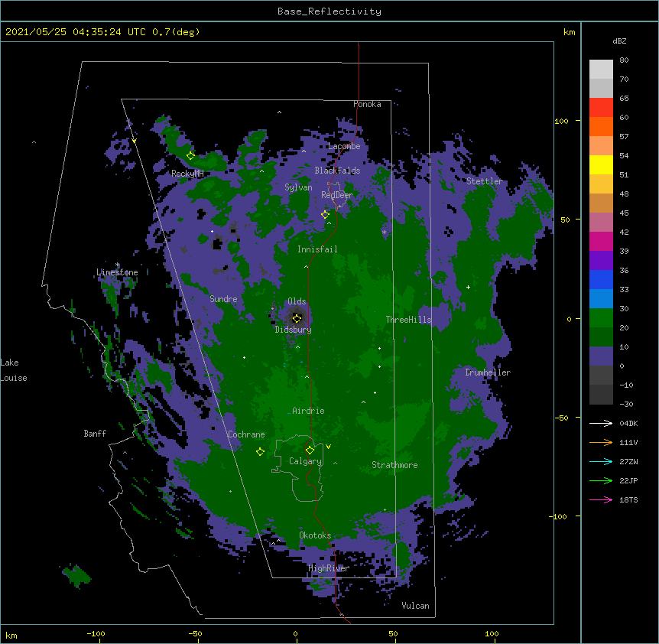Click the 65 dBZ red swatch
This screenshot has height=644, width=659.
601,107
